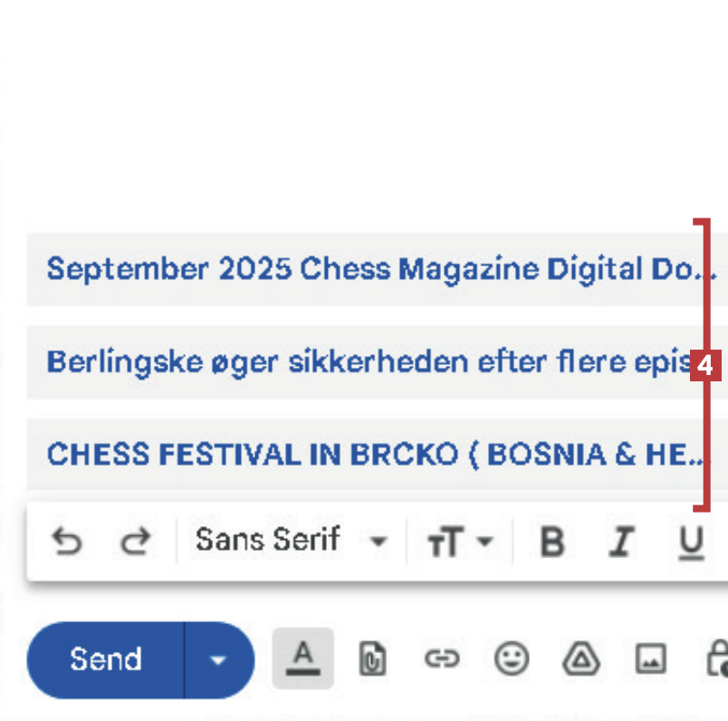
Task: Click the Undo arrow icon
Action: (66, 542)
